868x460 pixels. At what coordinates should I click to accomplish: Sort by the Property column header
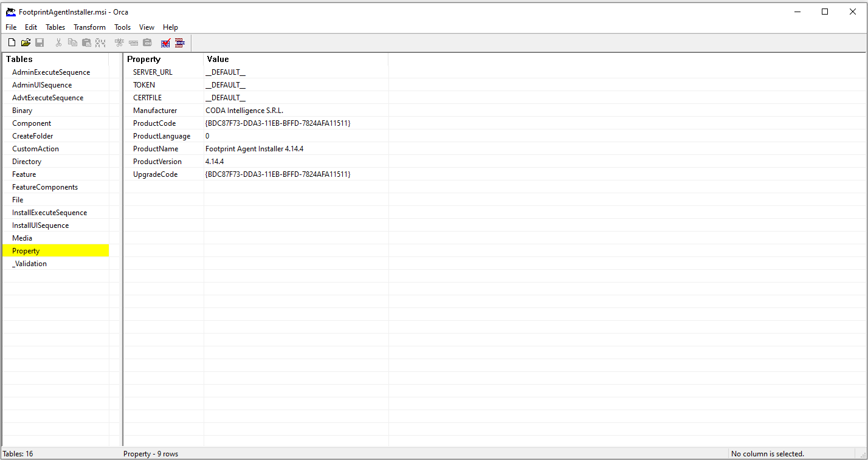(x=164, y=59)
